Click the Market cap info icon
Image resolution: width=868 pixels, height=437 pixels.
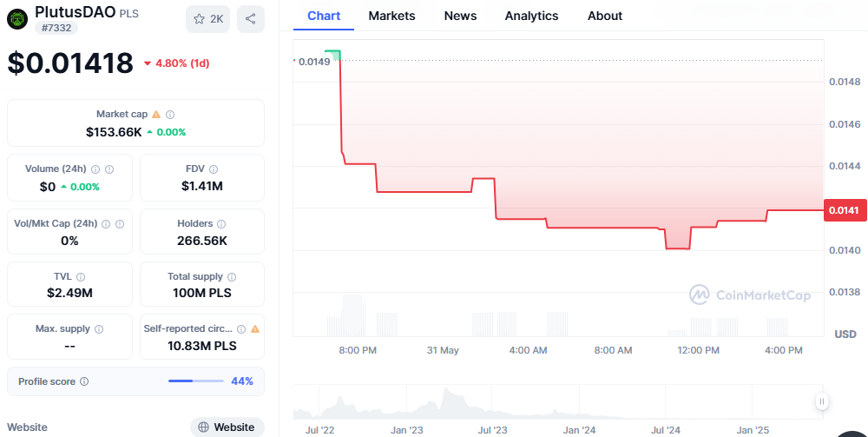click(x=170, y=115)
